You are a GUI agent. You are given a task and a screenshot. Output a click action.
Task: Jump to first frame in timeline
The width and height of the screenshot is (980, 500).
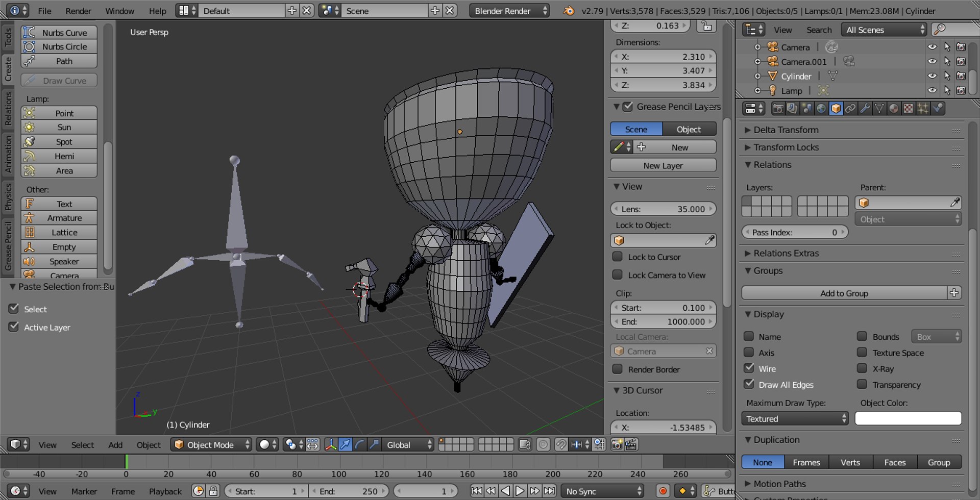tap(476, 491)
